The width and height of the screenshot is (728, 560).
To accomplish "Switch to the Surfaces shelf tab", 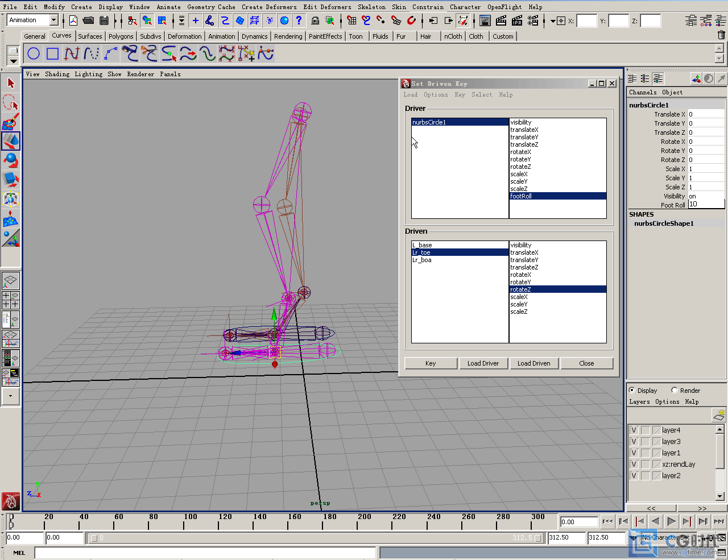I will tap(90, 36).
